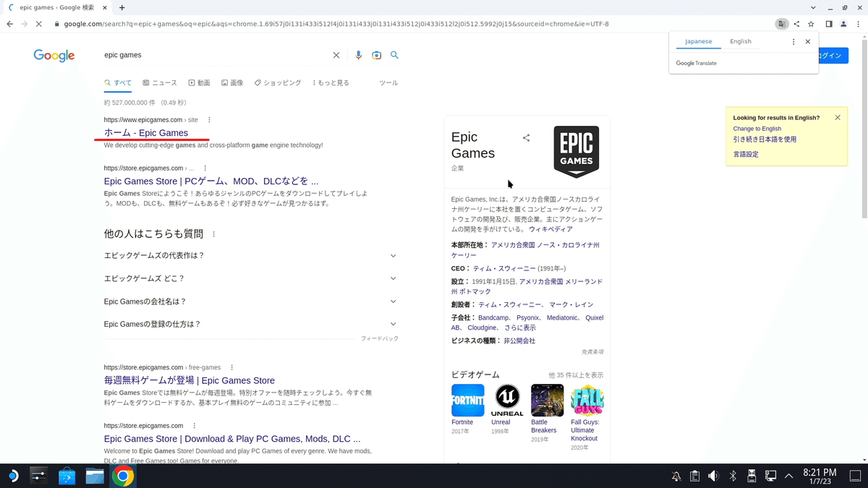Open 毎週無料ゲームが登場 result link
Image resolution: width=868 pixels, height=488 pixels.
click(190, 380)
